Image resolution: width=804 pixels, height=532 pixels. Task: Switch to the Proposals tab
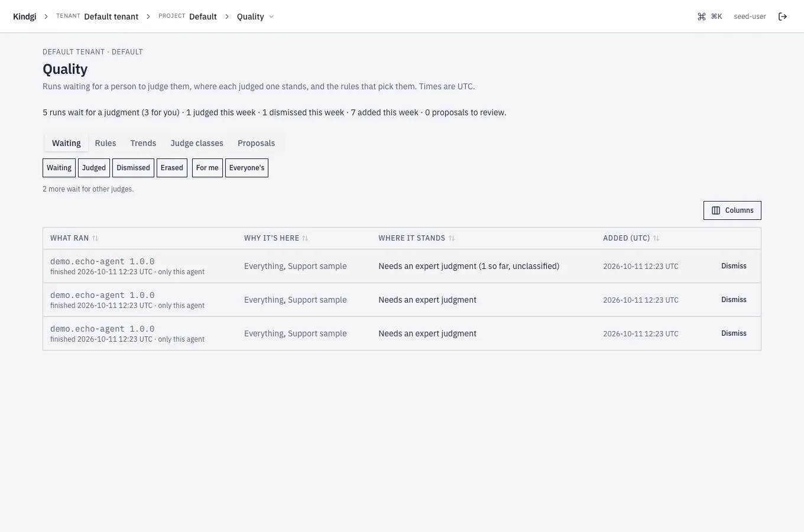click(x=256, y=143)
